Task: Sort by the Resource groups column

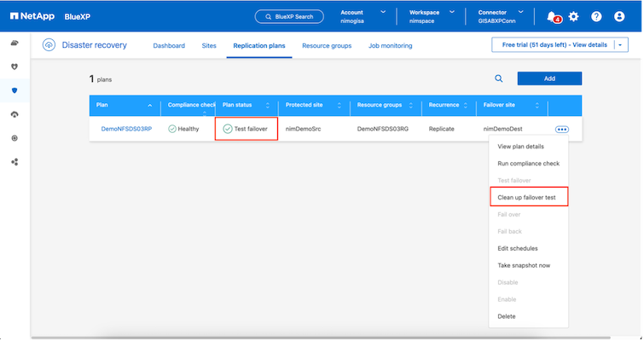Action: coord(411,106)
